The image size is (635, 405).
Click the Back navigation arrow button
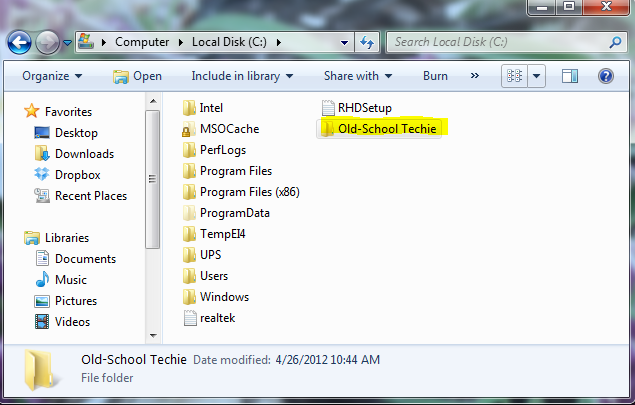click(20, 43)
